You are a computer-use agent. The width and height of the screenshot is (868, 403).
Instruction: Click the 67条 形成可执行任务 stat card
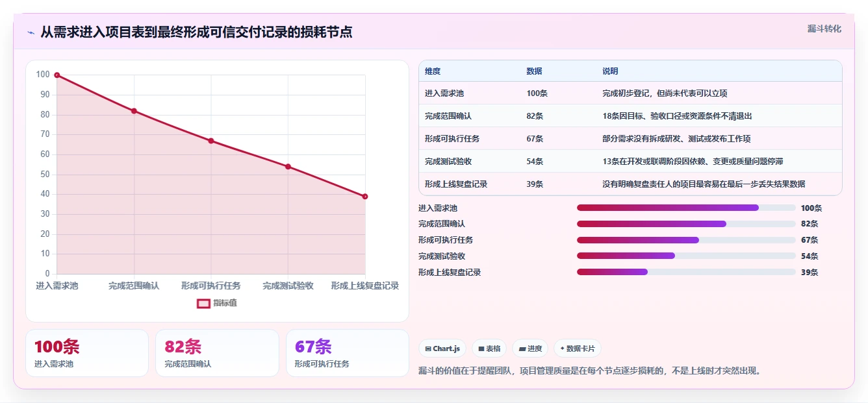point(348,353)
